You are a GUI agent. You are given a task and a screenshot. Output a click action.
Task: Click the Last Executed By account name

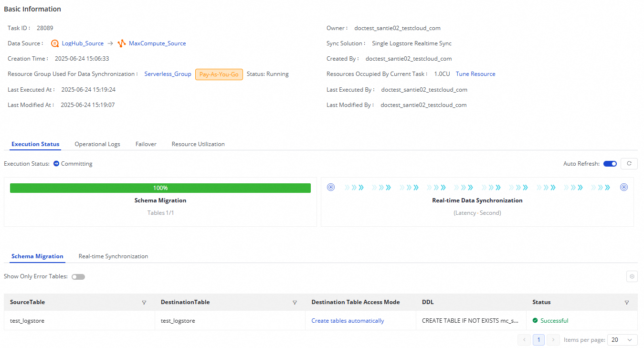coord(424,89)
